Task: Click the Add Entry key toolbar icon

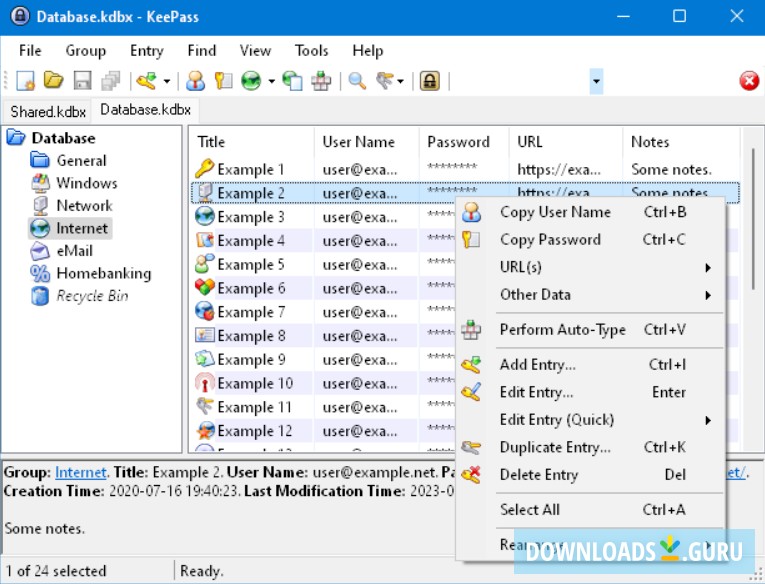Action: [x=146, y=81]
